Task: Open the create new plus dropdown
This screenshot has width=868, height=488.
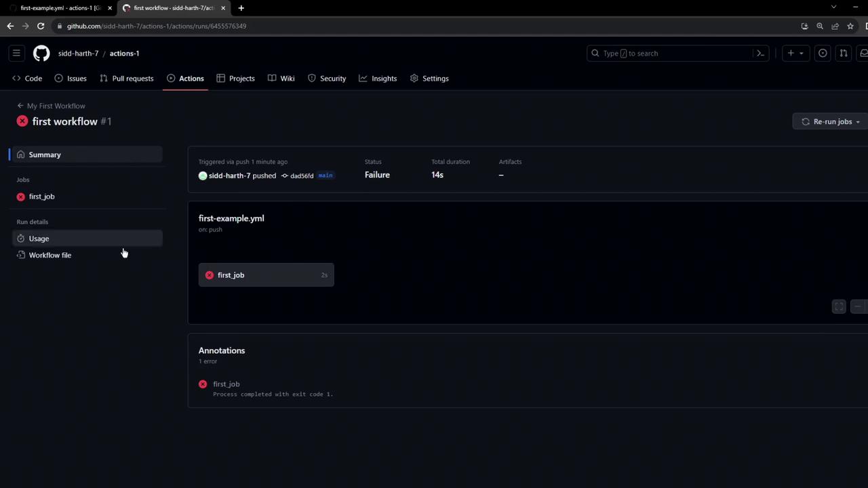Action: 795,53
